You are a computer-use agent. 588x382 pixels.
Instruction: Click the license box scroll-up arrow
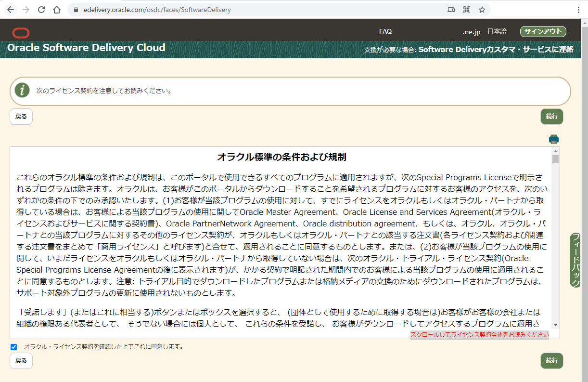coord(555,151)
